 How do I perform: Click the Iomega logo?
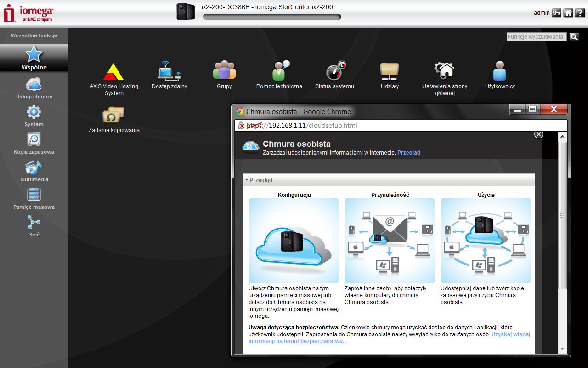coord(28,13)
